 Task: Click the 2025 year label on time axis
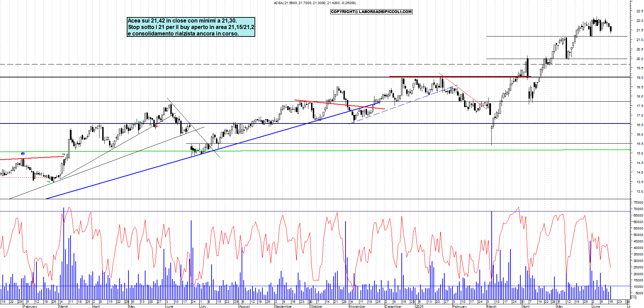click(419, 306)
